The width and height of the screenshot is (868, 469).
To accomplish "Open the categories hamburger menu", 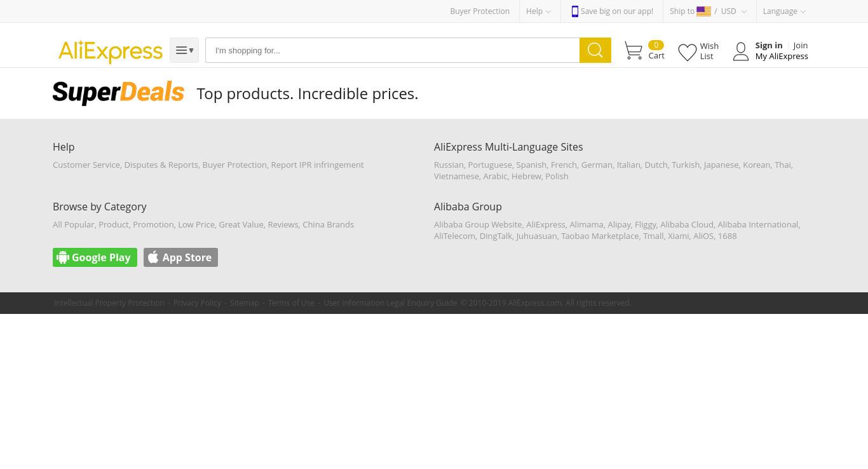I will (184, 50).
